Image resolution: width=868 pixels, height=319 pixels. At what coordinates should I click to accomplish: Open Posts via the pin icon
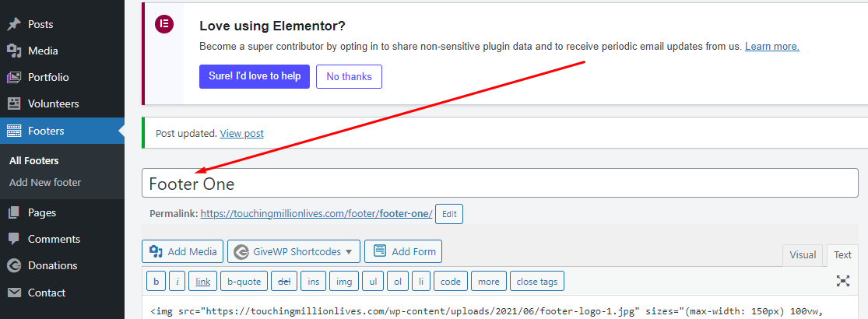[x=14, y=24]
